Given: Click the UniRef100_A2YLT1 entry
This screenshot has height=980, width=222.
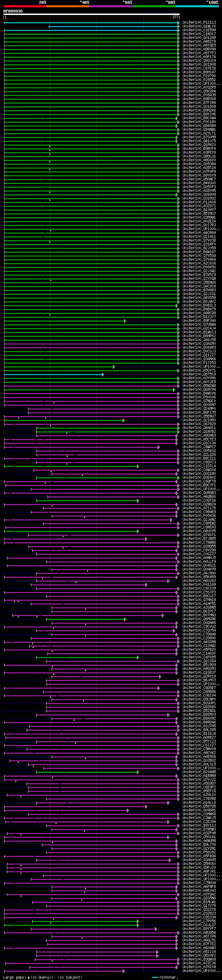Looking at the screenshot, I should [199, 133].
